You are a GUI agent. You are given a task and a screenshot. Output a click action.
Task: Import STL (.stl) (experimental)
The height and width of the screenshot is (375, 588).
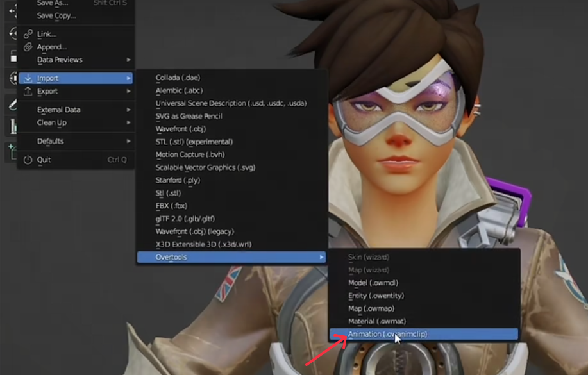click(231, 142)
